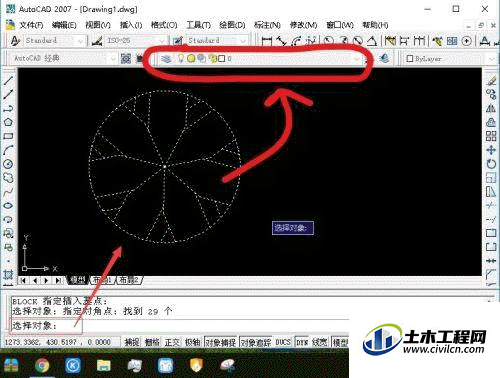This screenshot has width=500, height=378.
Task: Toggle 正交 ortho mode
Action: point(172,342)
